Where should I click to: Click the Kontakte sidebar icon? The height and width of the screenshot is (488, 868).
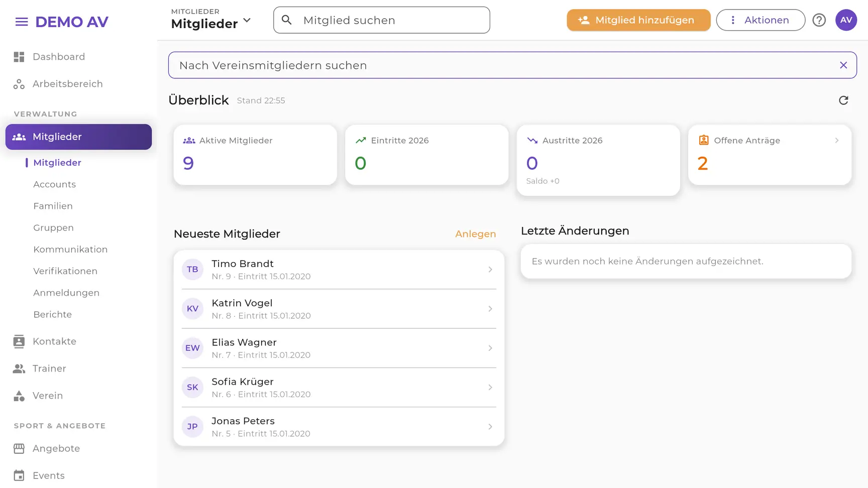pos(19,341)
